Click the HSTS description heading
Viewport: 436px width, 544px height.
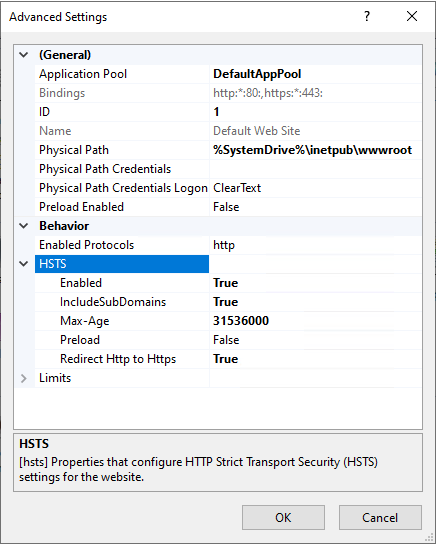point(34,444)
